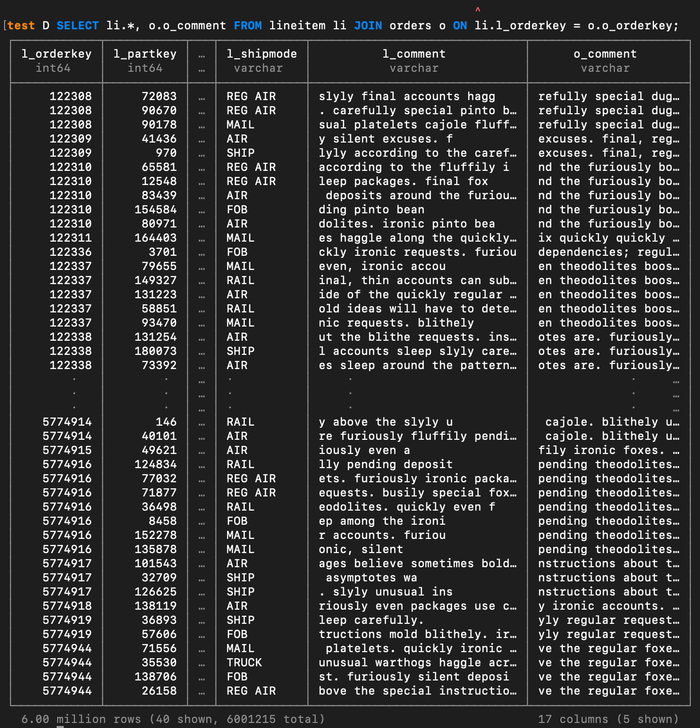700x728 pixels.
Task: Click partkey value 26158
Action: pos(159,691)
